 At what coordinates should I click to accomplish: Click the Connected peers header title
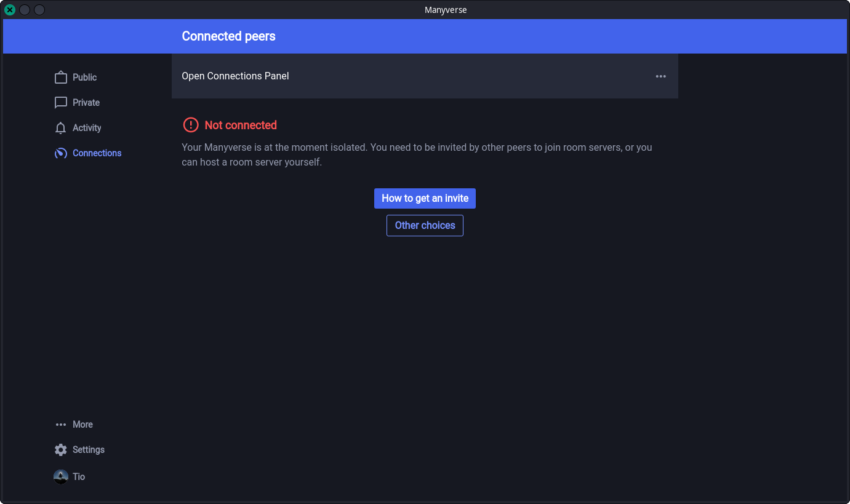[228, 36]
